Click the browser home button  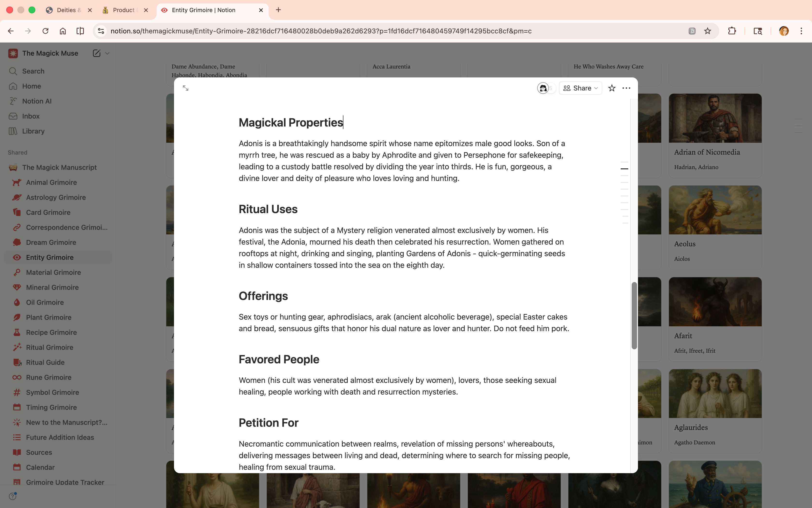point(63,31)
